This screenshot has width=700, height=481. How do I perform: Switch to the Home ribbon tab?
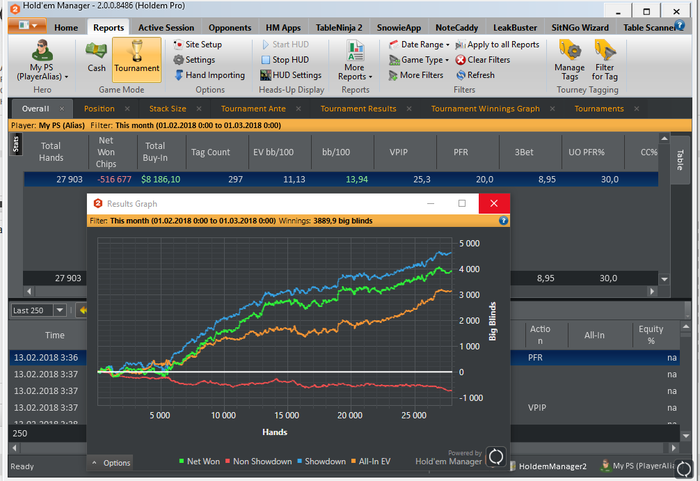pos(66,28)
